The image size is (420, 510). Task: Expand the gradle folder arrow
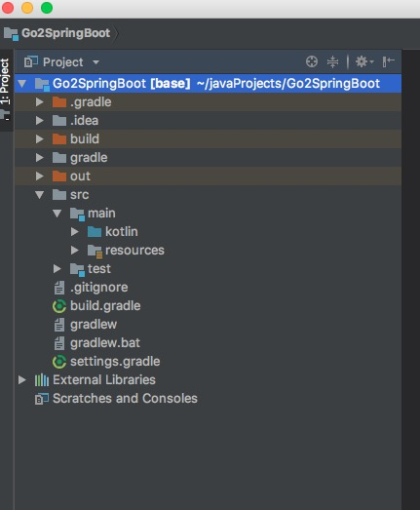click(x=39, y=158)
